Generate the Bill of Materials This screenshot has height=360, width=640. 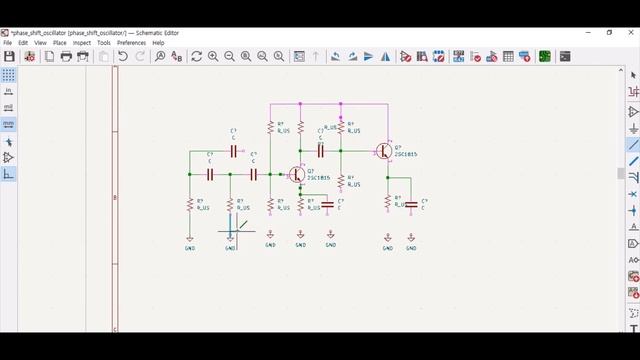pyautogui.click(x=524, y=56)
